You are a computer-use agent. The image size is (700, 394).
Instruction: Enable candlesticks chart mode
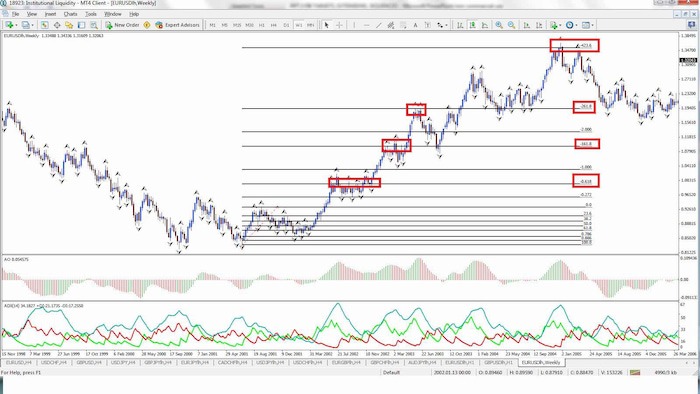coord(472,25)
